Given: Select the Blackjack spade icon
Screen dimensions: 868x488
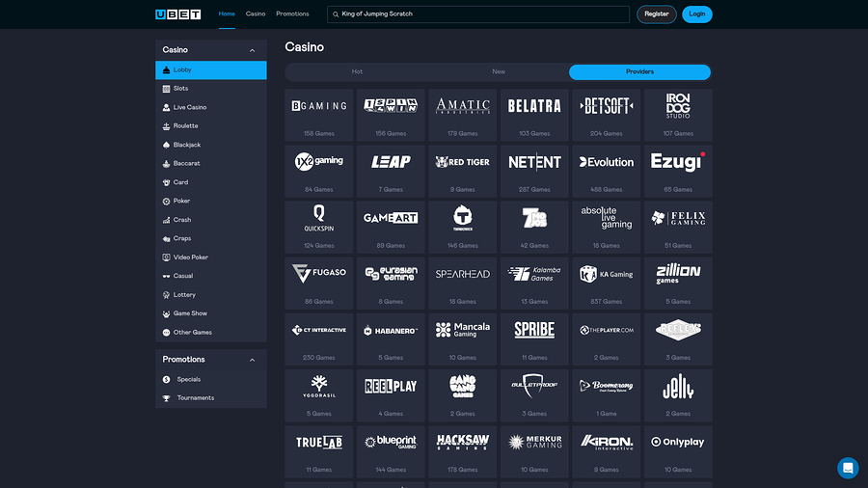Looking at the screenshot, I should (x=166, y=145).
